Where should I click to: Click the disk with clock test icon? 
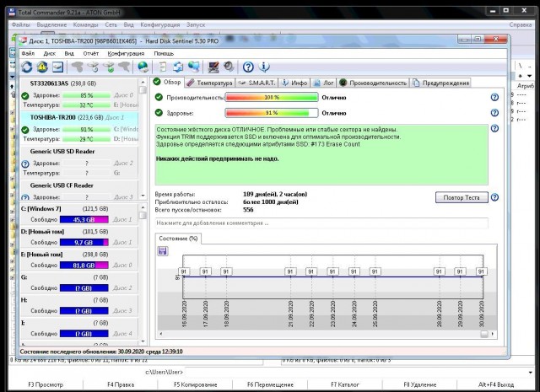click(x=94, y=67)
